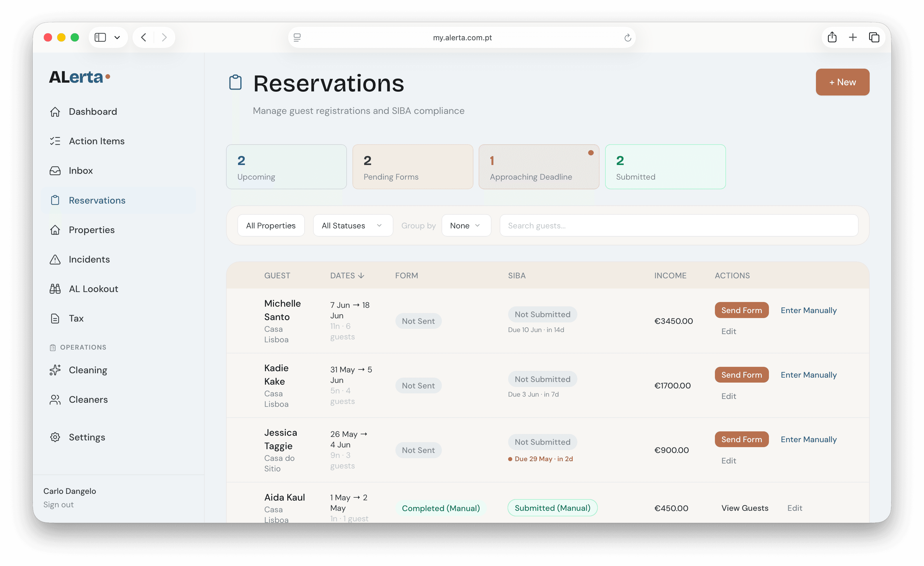The width and height of the screenshot is (924, 566).
Task: Go to Incidents in the sidebar
Action: tap(119, 259)
